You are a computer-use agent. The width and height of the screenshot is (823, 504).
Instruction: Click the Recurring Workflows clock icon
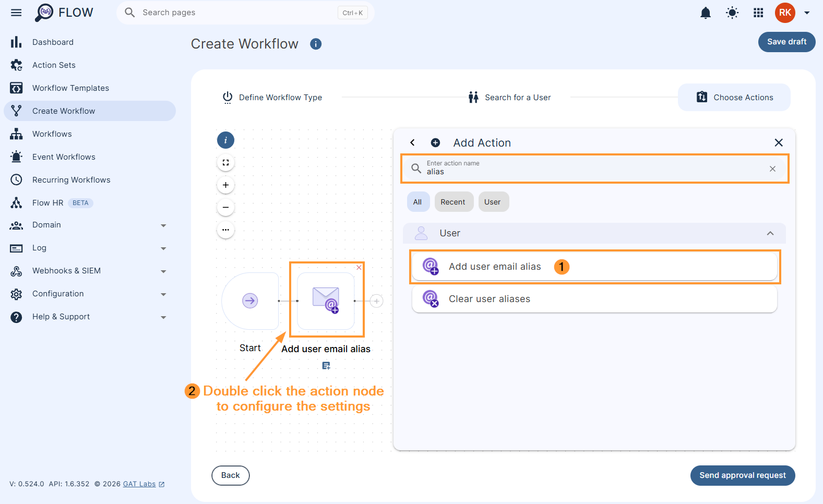pos(16,180)
